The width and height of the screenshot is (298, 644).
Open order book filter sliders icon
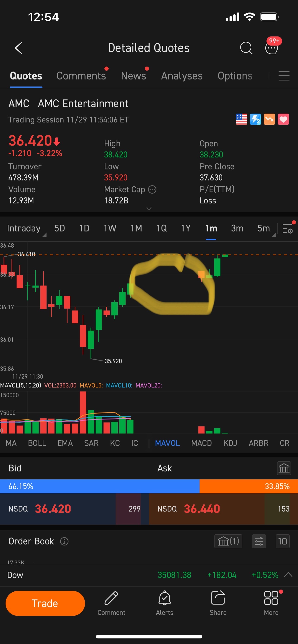coord(259,541)
